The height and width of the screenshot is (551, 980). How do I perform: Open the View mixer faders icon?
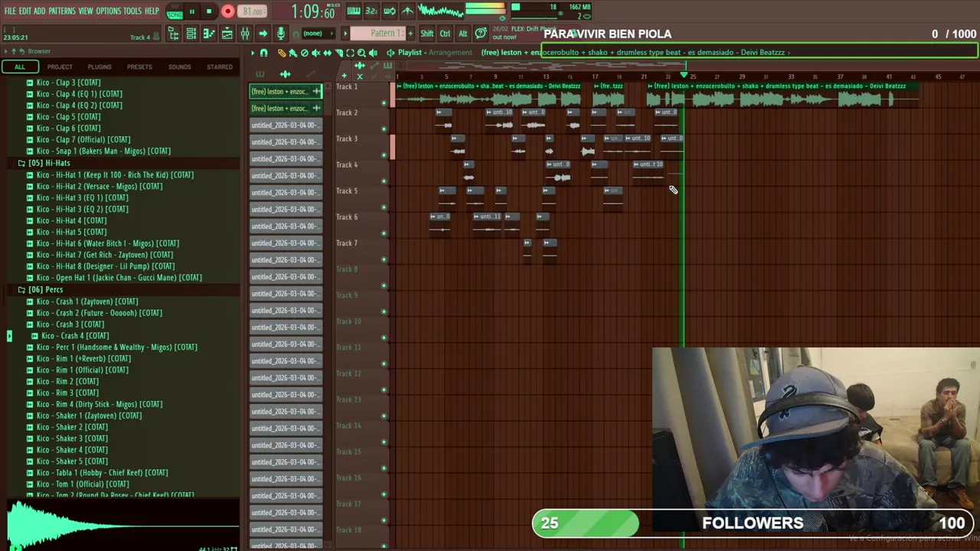245,34
